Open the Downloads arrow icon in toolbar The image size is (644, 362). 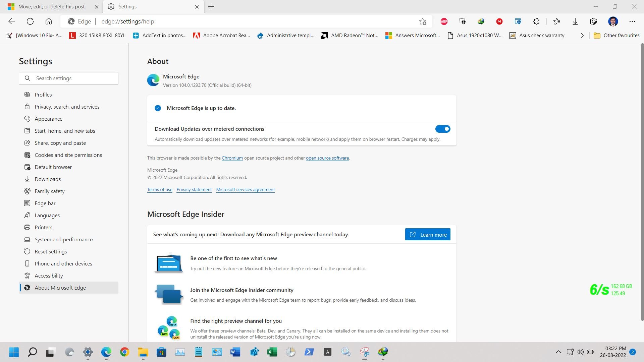tap(575, 21)
